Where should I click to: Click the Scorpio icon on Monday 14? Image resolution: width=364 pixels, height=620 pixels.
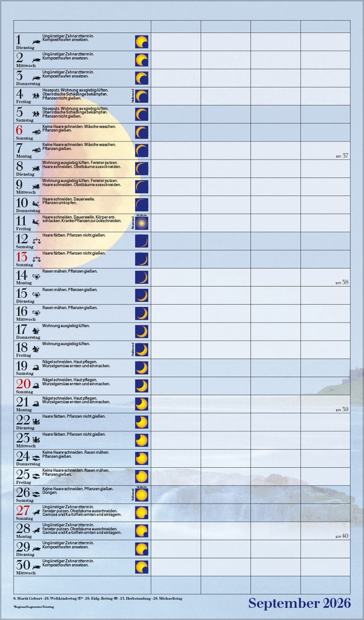click(x=37, y=277)
